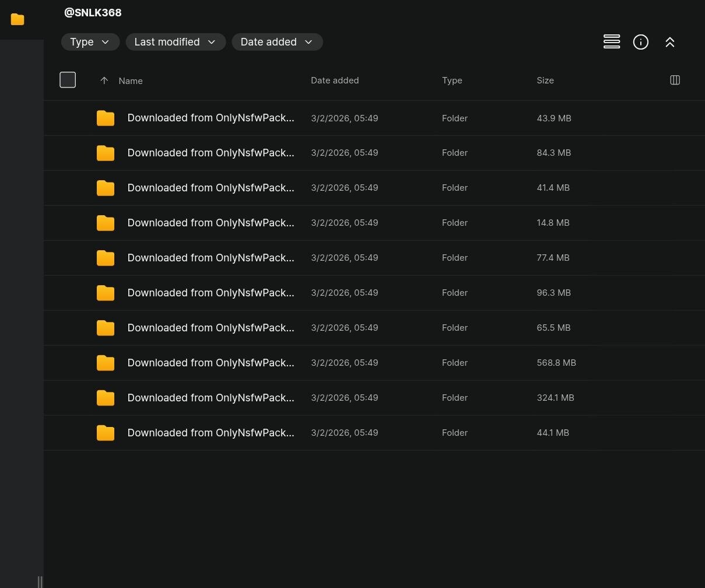
Task: Expand the Type filter dropdown
Action: 90,42
